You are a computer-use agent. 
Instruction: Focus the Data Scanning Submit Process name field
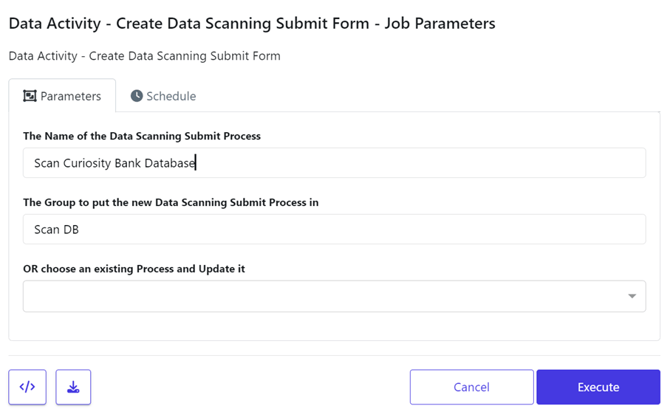(x=334, y=163)
